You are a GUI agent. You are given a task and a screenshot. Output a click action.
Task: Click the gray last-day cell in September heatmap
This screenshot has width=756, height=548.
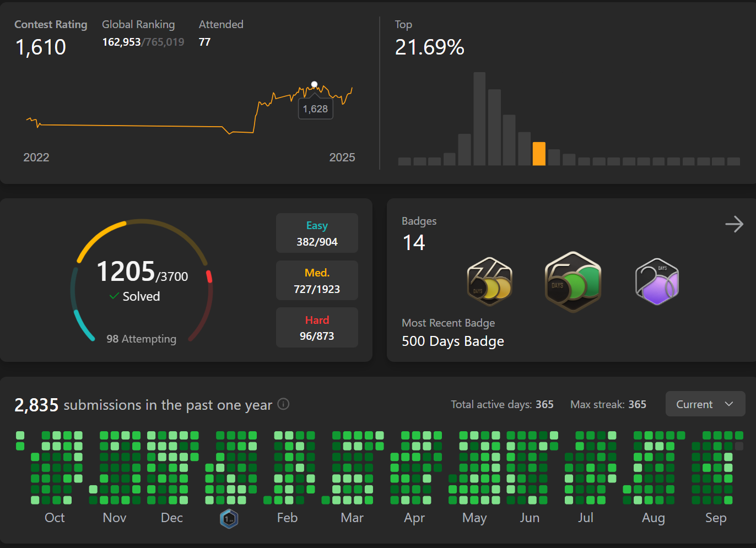[x=739, y=446]
